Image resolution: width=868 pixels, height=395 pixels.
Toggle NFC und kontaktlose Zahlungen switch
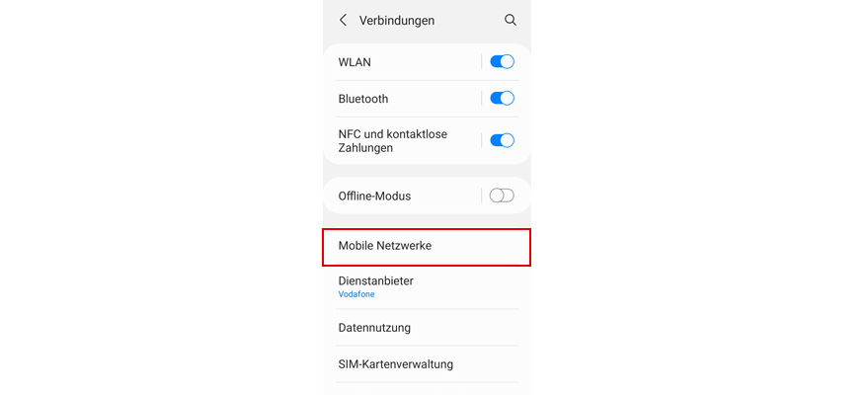502,140
